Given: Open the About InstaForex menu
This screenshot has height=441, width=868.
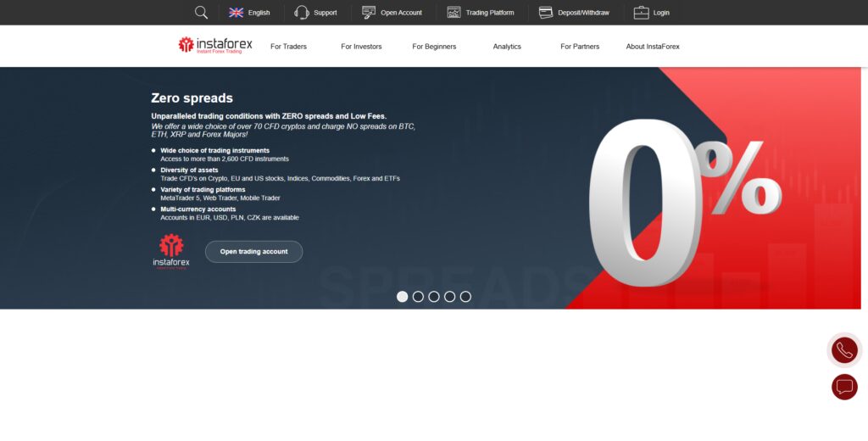Looking at the screenshot, I should click(653, 47).
